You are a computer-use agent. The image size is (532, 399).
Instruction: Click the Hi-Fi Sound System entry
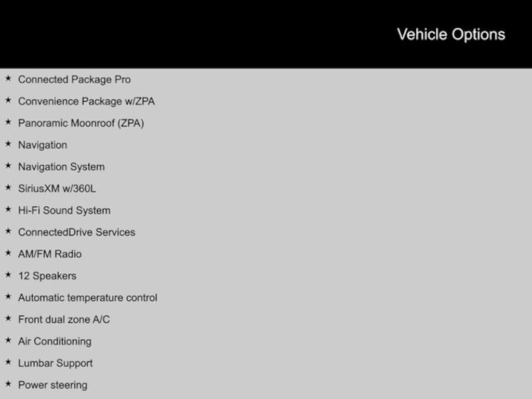tap(64, 210)
